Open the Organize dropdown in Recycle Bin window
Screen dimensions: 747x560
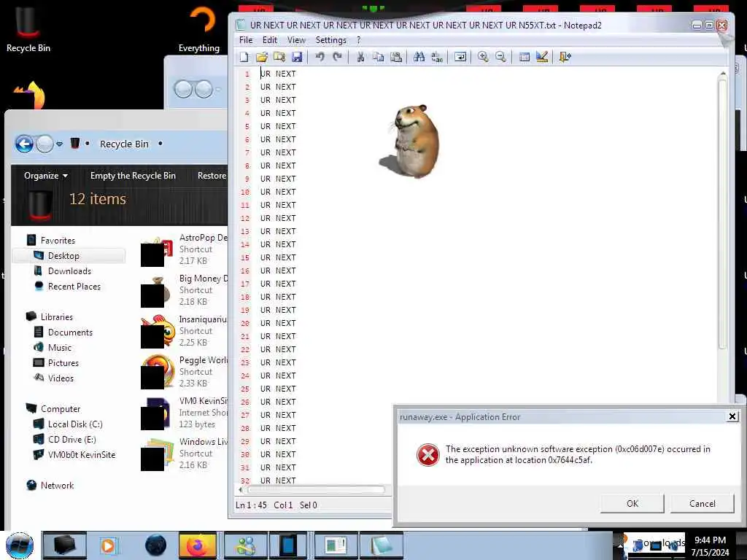46,176
